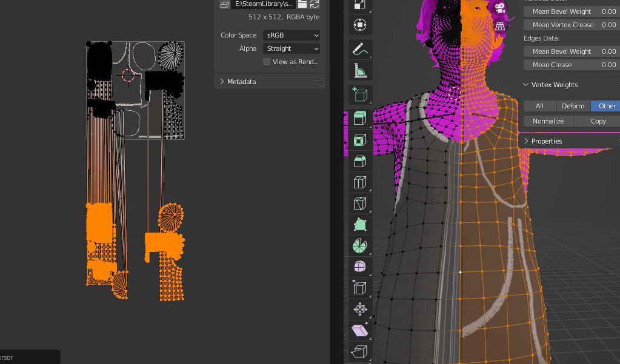
Task: Click the E:\SteamLibrary image path field
Action: click(264, 4)
